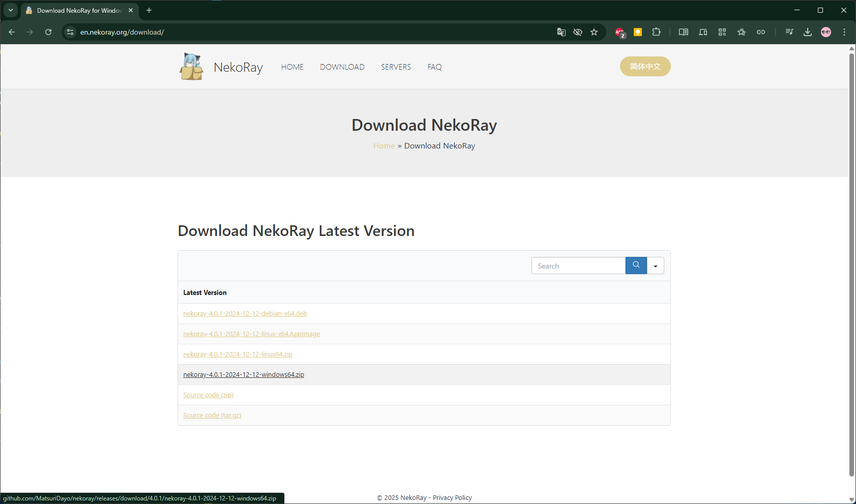856x504 pixels.
Task: Download Source code (zip)
Action: [x=208, y=395]
